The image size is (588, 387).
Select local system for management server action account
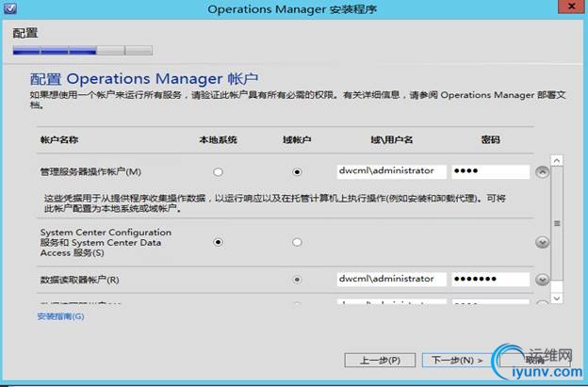click(x=218, y=172)
